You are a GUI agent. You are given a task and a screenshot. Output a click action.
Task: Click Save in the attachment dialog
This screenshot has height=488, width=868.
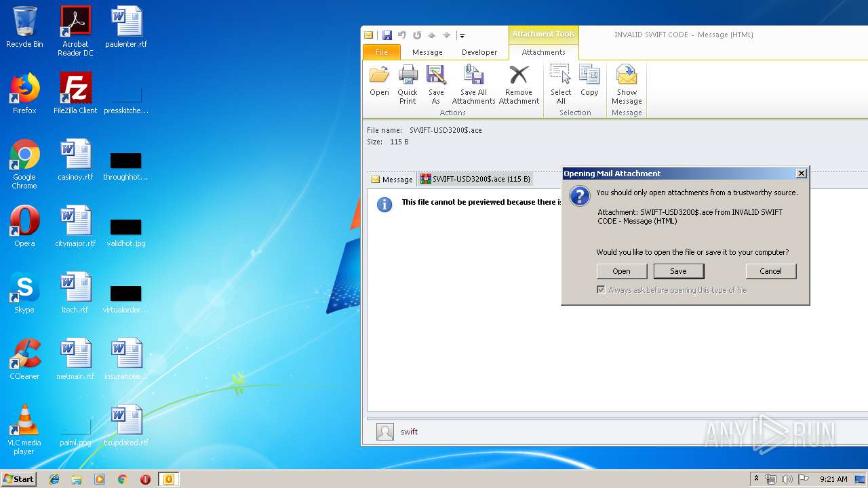[678, 271]
